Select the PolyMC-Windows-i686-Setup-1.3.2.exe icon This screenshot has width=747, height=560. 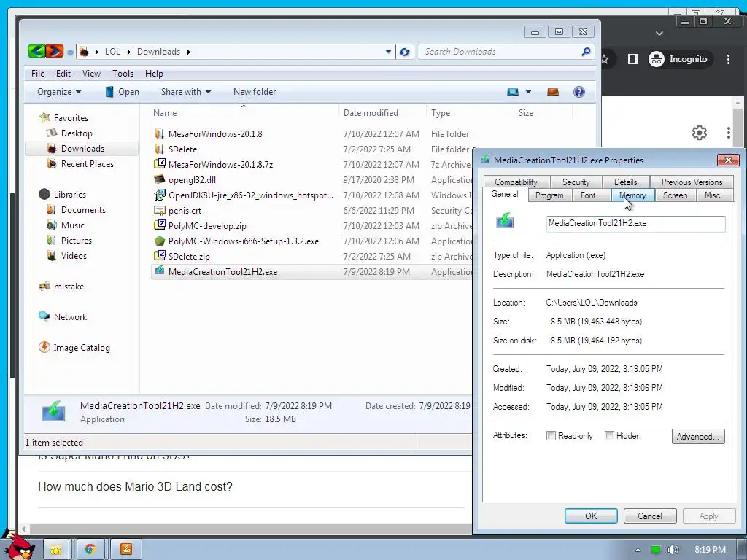(160, 241)
